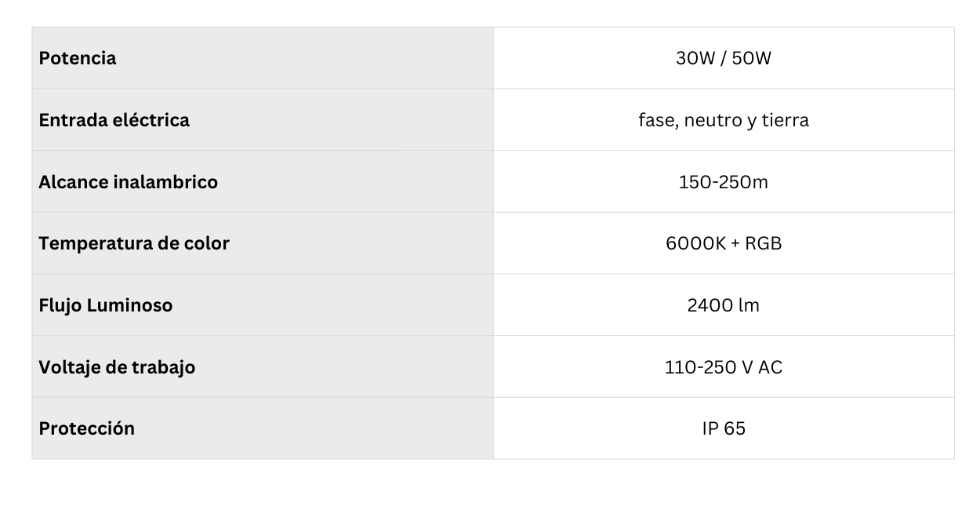Click the 110-250 V AC value
Image resolution: width=980 pixels, height=510 pixels.
[x=723, y=367]
